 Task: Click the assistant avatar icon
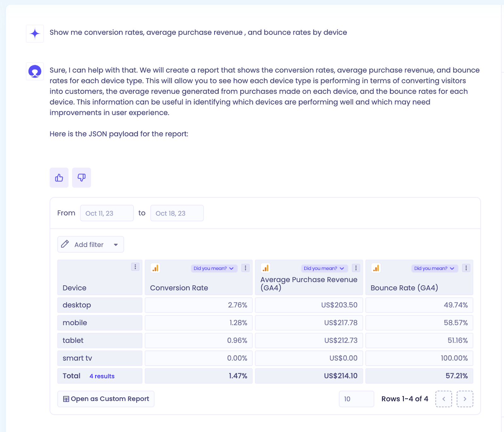[35, 71]
